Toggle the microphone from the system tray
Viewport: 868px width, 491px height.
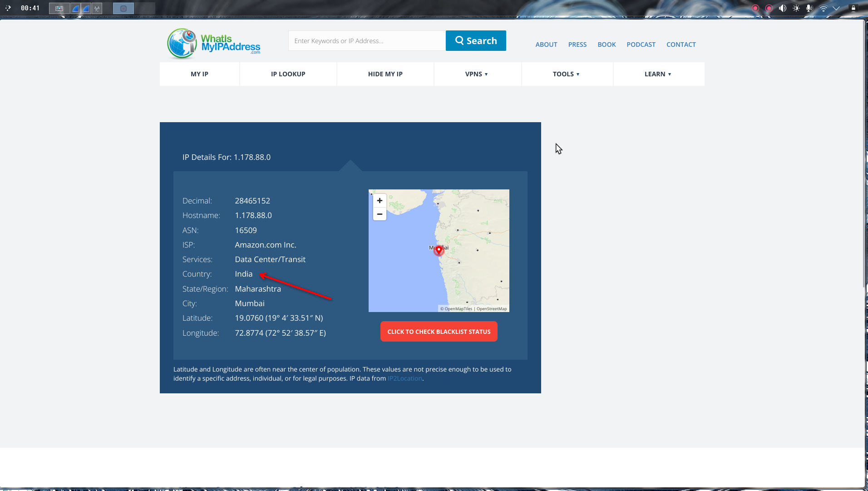point(809,8)
